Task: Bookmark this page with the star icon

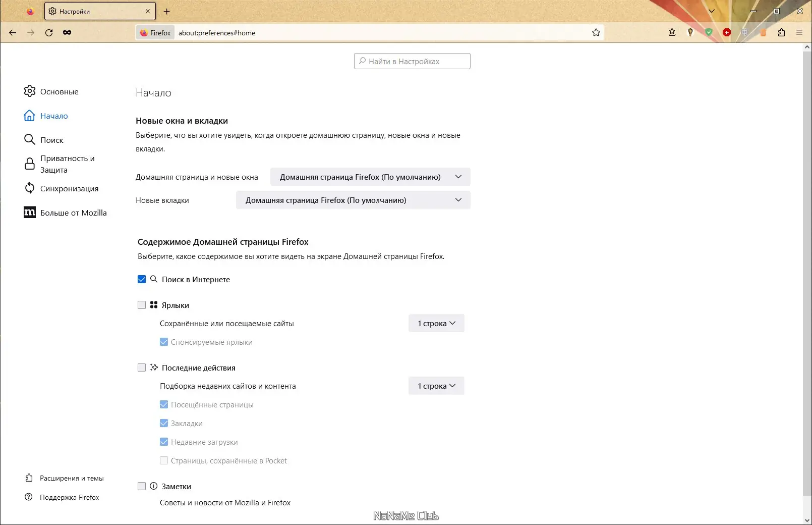Action: coord(596,33)
